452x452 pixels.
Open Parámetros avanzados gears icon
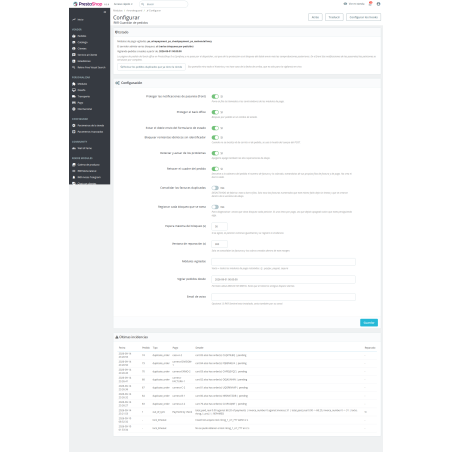point(74,132)
